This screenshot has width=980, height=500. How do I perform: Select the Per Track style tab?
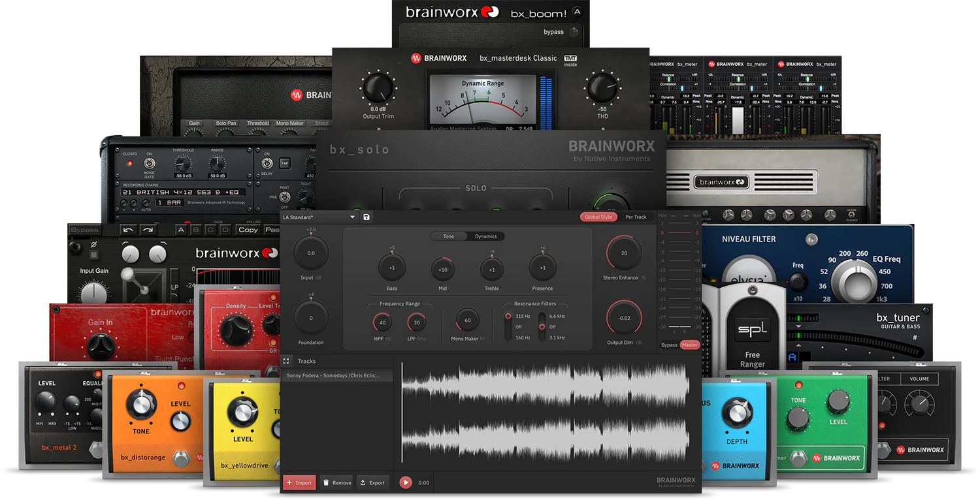[x=636, y=217]
